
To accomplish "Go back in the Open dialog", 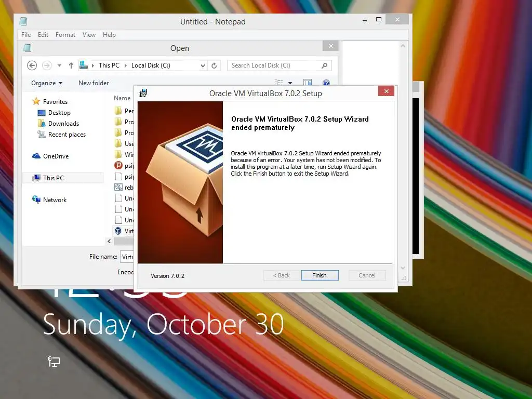I will tap(32, 65).
